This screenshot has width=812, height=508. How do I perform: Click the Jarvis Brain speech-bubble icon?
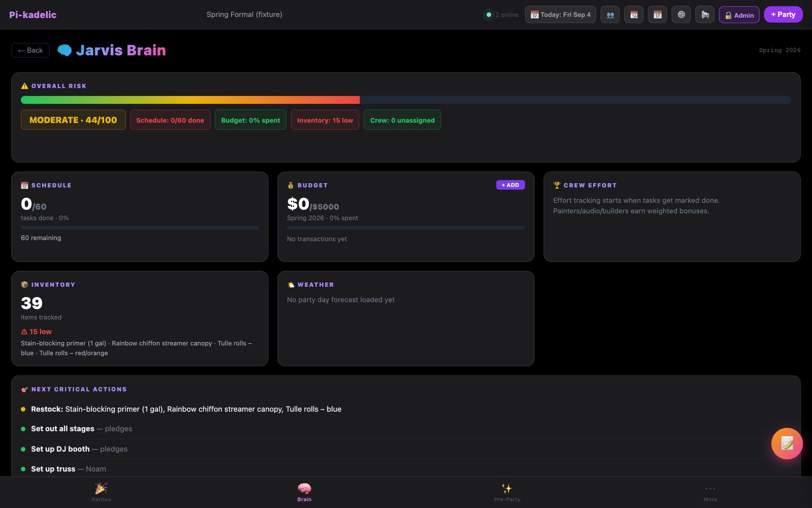pos(64,50)
